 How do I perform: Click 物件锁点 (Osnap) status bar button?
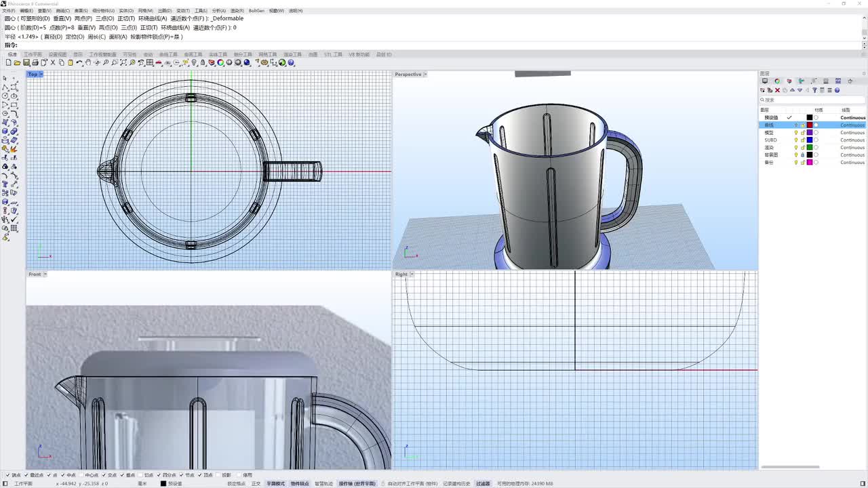[x=300, y=484]
